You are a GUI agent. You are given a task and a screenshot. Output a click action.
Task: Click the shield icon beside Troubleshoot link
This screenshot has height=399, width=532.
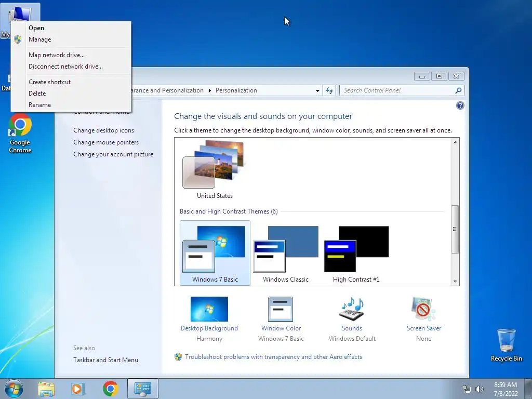[x=178, y=357]
